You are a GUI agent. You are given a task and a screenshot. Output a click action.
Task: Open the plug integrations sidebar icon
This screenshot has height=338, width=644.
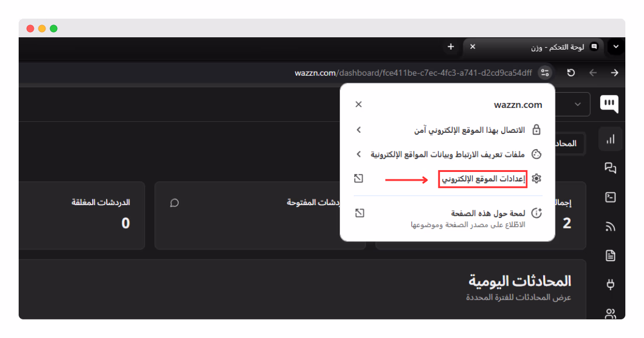610,284
